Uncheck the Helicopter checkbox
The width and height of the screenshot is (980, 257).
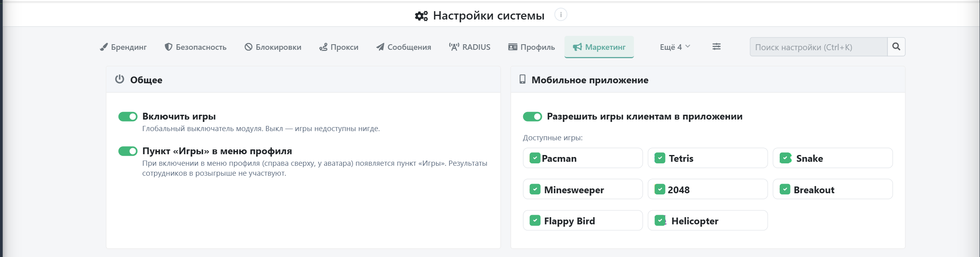click(660, 220)
